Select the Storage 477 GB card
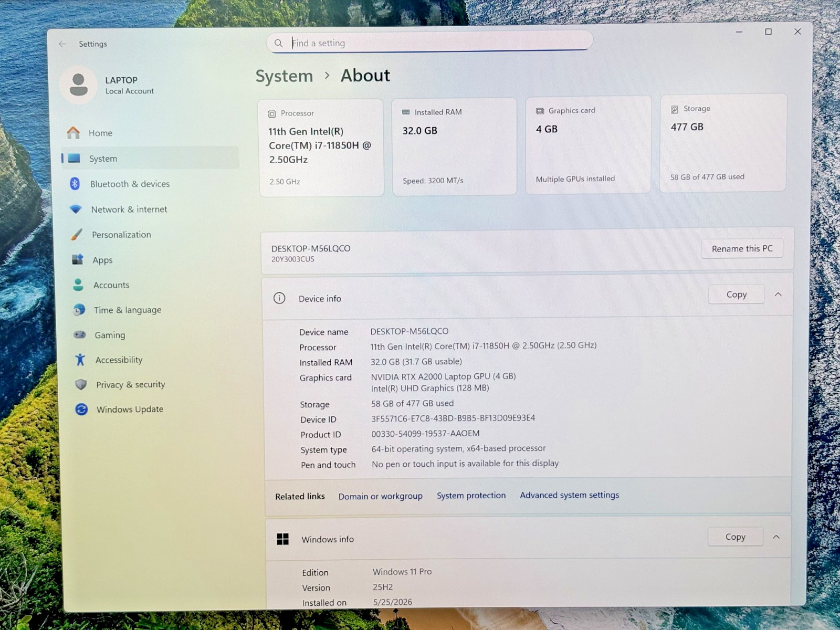 pyautogui.click(x=723, y=142)
